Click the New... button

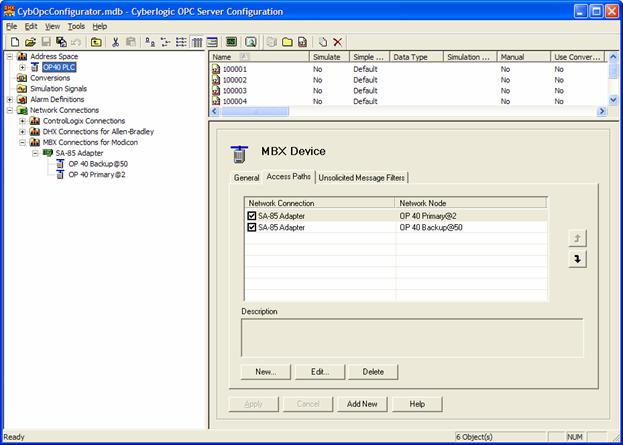tap(265, 372)
